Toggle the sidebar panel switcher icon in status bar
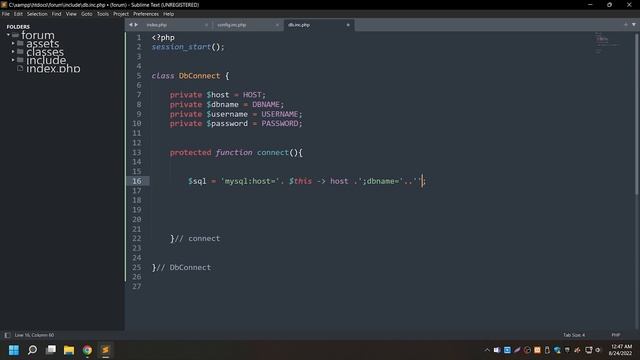This screenshot has height=360, width=640. [x=7, y=335]
